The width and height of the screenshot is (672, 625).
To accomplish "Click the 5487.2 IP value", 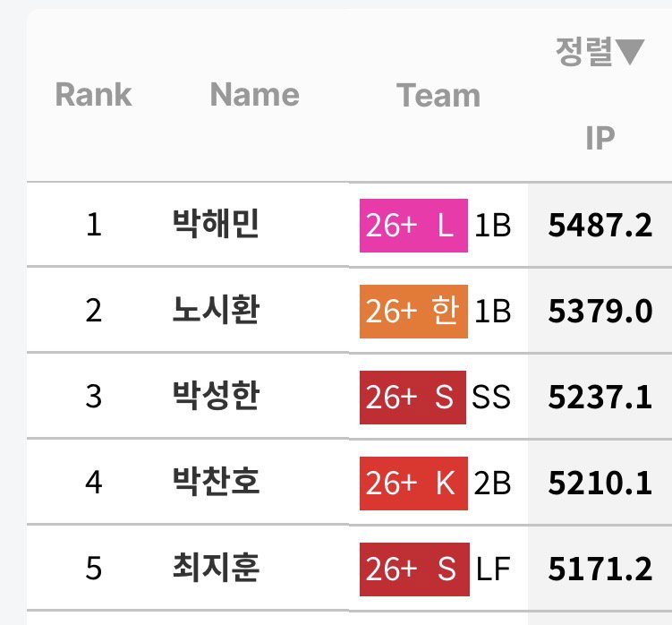I will [x=600, y=226].
